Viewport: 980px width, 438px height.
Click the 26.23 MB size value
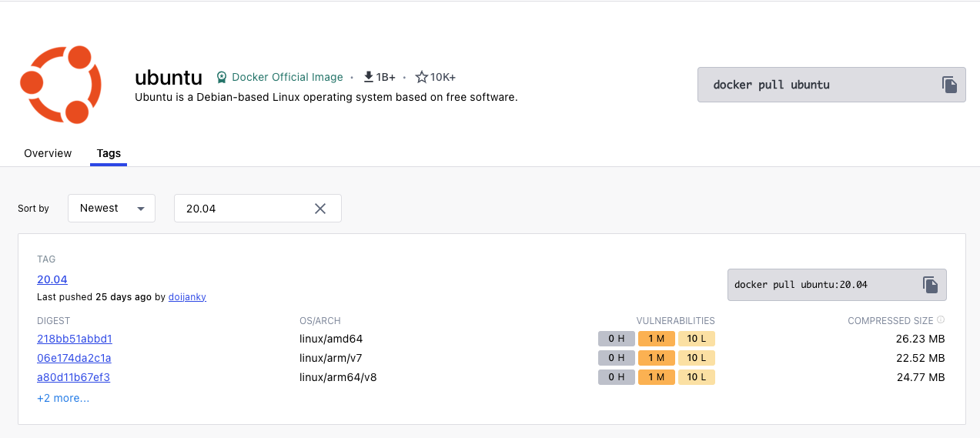click(x=921, y=339)
